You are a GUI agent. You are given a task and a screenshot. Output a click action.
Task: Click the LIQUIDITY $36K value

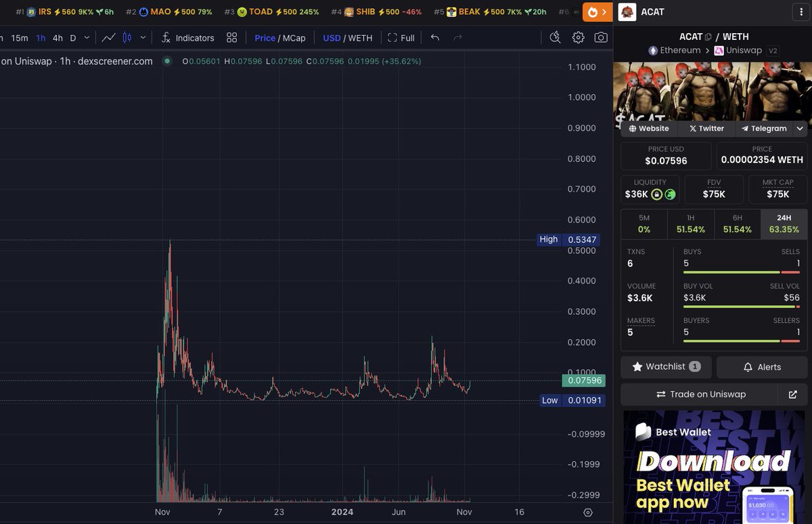pos(636,194)
